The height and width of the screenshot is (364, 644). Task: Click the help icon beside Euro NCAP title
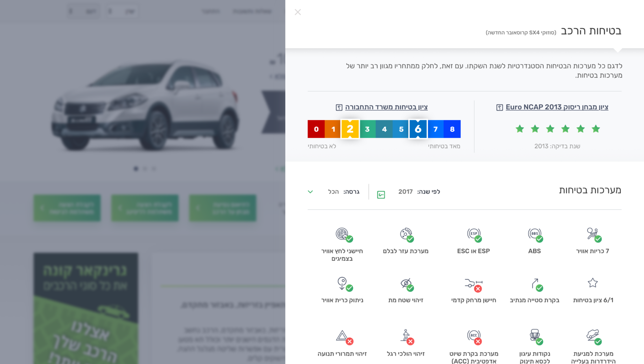pyautogui.click(x=500, y=108)
